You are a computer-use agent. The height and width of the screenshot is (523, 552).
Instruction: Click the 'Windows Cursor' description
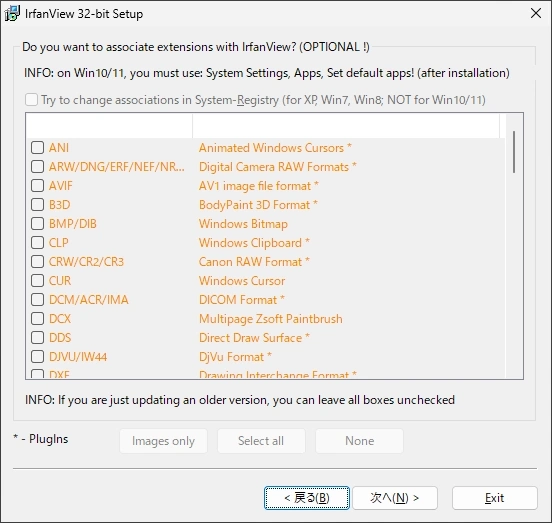[x=242, y=281]
